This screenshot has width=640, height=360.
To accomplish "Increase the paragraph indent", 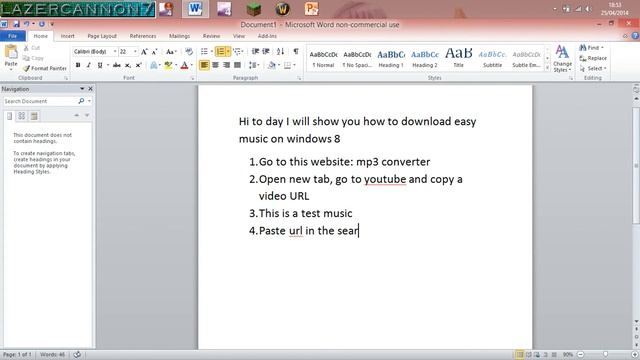I will point(266,51).
